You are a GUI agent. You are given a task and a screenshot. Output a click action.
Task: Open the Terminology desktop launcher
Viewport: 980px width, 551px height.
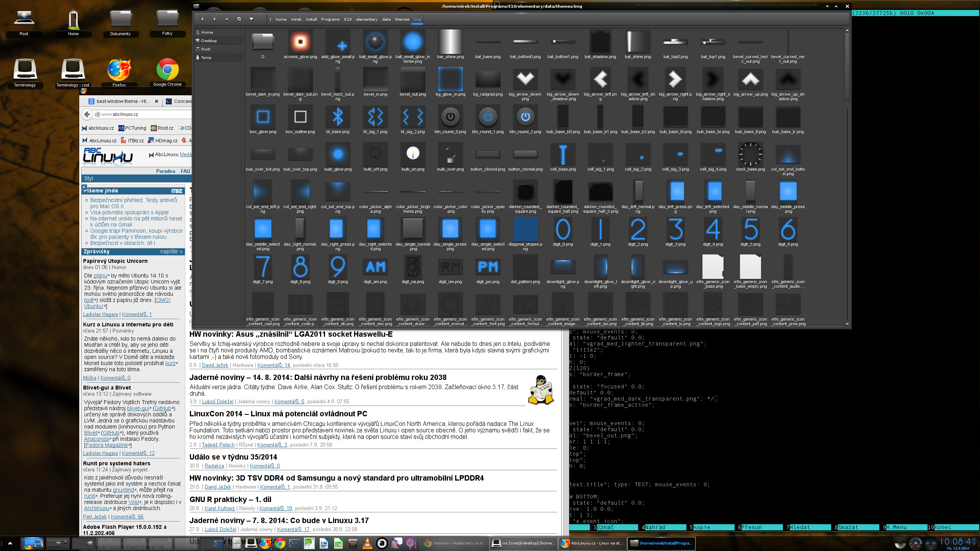tap(25, 73)
